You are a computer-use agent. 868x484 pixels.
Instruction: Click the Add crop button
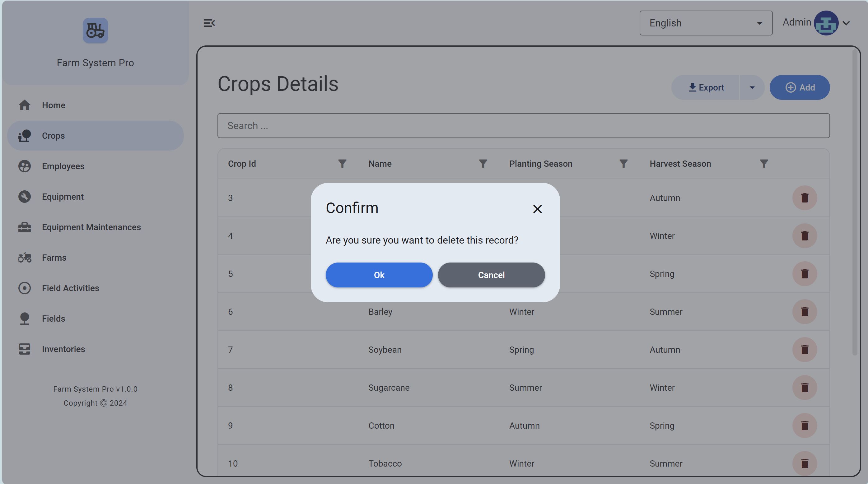click(799, 88)
